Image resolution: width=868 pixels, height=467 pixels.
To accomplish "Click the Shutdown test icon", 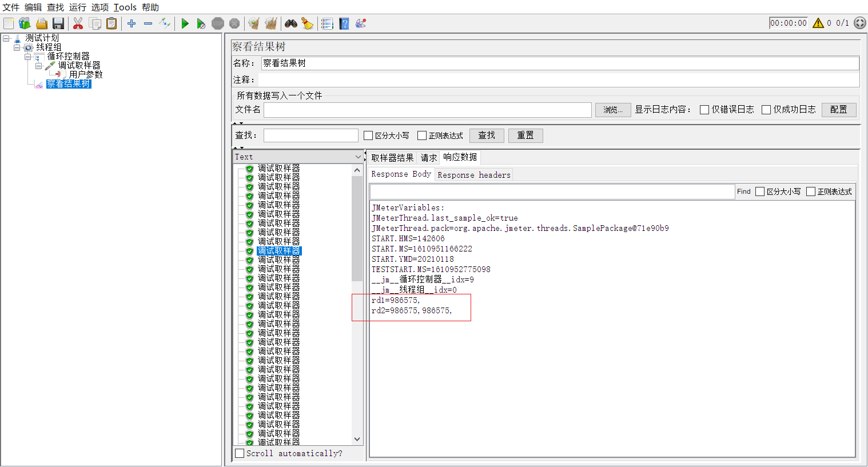I will pyautogui.click(x=234, y=23).
